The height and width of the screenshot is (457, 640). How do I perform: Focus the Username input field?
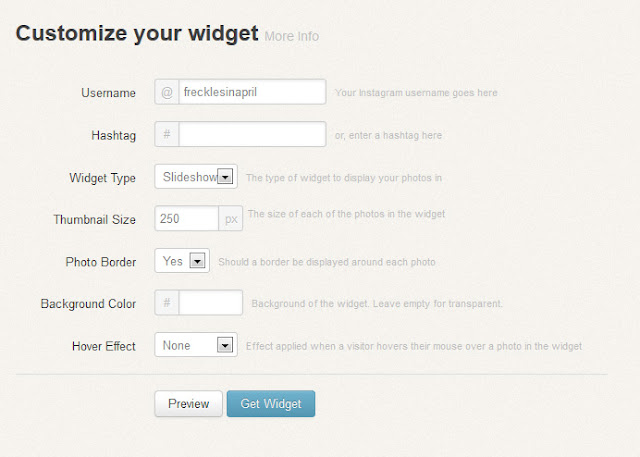[x=252, y=92]
